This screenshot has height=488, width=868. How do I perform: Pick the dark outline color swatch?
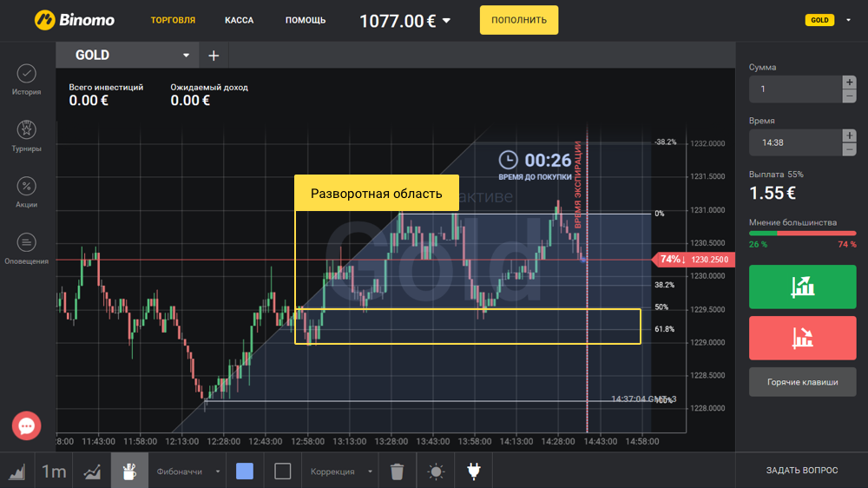point(282,471)
